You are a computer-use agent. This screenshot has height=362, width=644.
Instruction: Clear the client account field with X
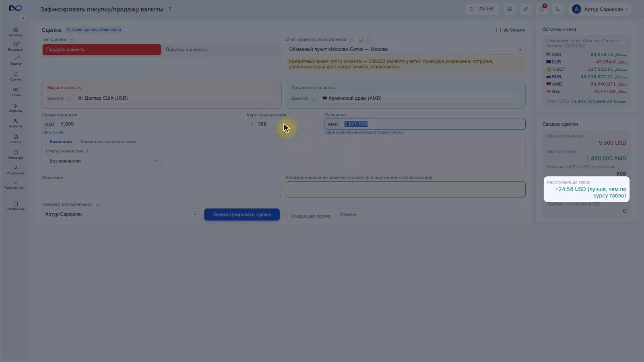coord(520,50)
